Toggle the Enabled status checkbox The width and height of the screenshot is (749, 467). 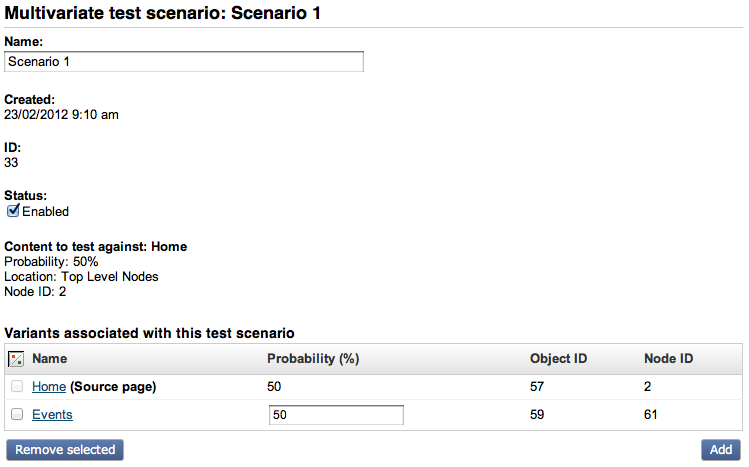13,211
